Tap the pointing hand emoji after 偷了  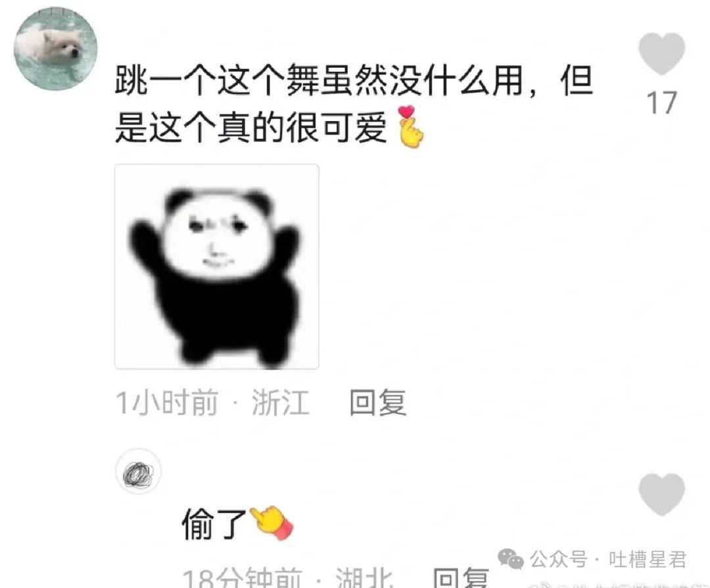tap(272, 522)
